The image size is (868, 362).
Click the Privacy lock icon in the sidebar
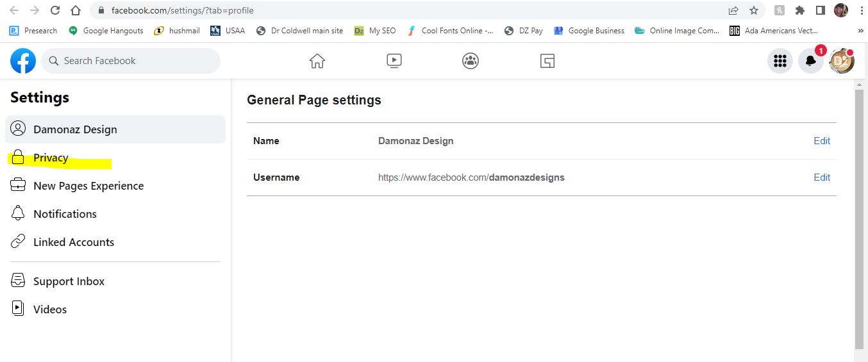tap(18, 158)
